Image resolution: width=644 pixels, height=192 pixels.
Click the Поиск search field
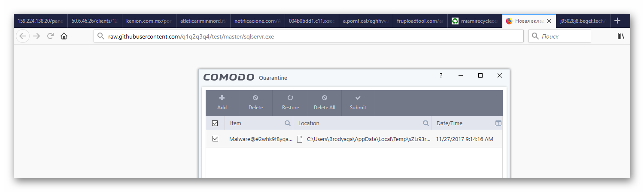click(x=559, y=36)
